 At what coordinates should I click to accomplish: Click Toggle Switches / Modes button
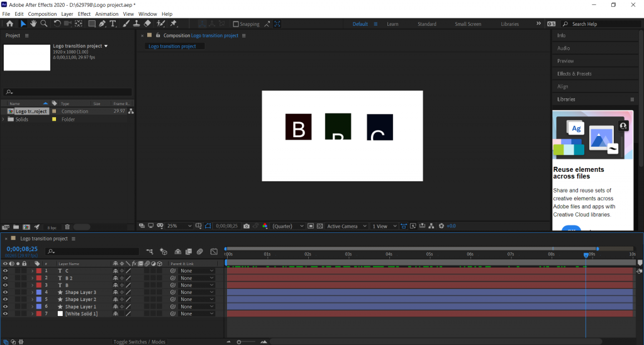(139, 342)
